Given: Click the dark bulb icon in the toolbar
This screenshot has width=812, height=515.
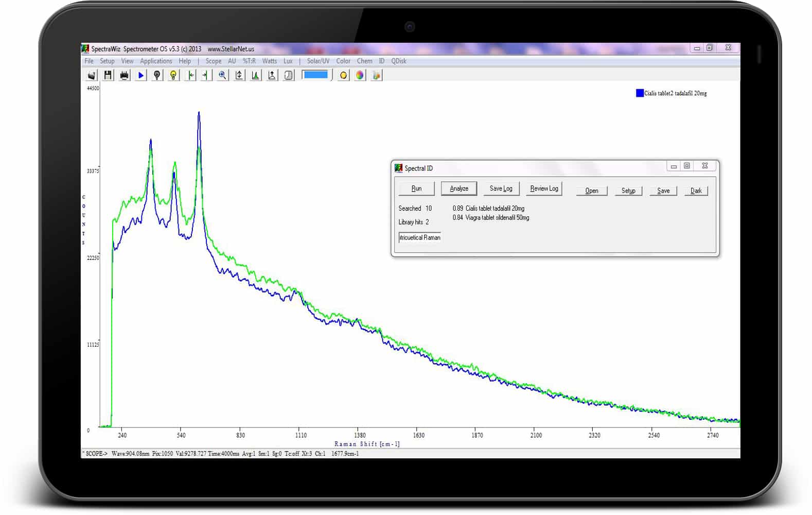Looking at the screenshot, I should (157, 75).
